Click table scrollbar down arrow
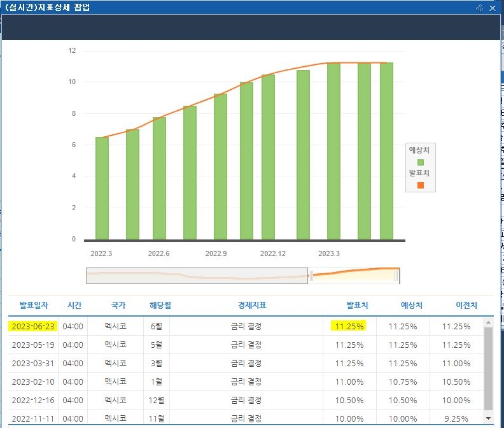The height and width of the screenshot is (428, 504). (x=488, y=418)
